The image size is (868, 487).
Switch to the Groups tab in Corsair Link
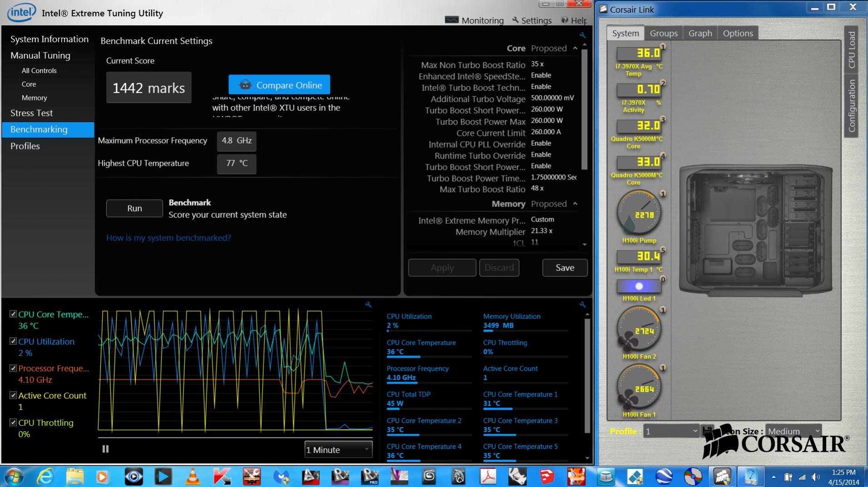pyautogui.click(x=664, y=33)
